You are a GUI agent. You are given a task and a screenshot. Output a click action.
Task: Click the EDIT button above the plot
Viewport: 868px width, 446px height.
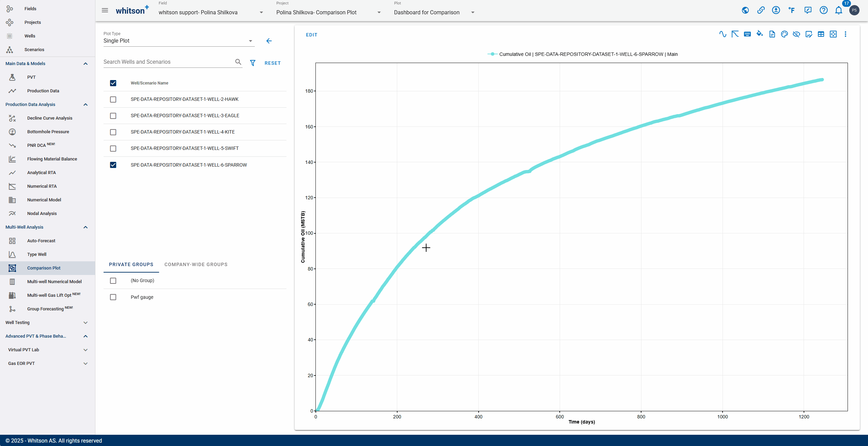click(311, 35)
